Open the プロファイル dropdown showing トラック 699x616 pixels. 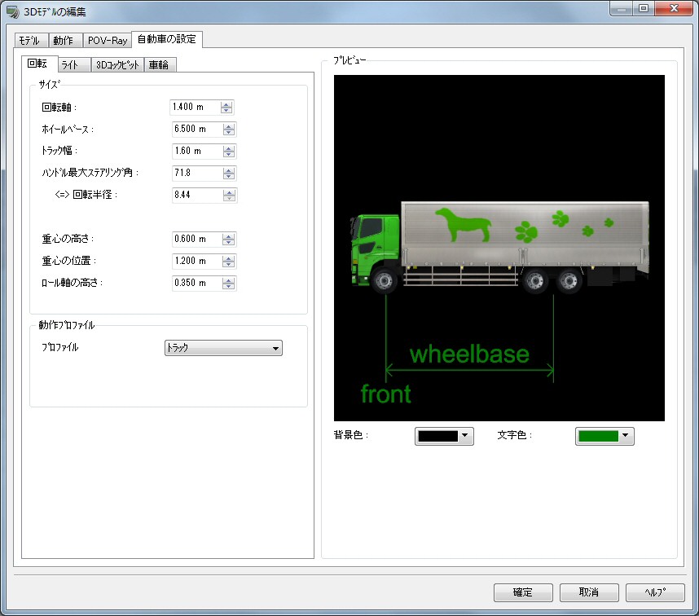tap(223, 348)
